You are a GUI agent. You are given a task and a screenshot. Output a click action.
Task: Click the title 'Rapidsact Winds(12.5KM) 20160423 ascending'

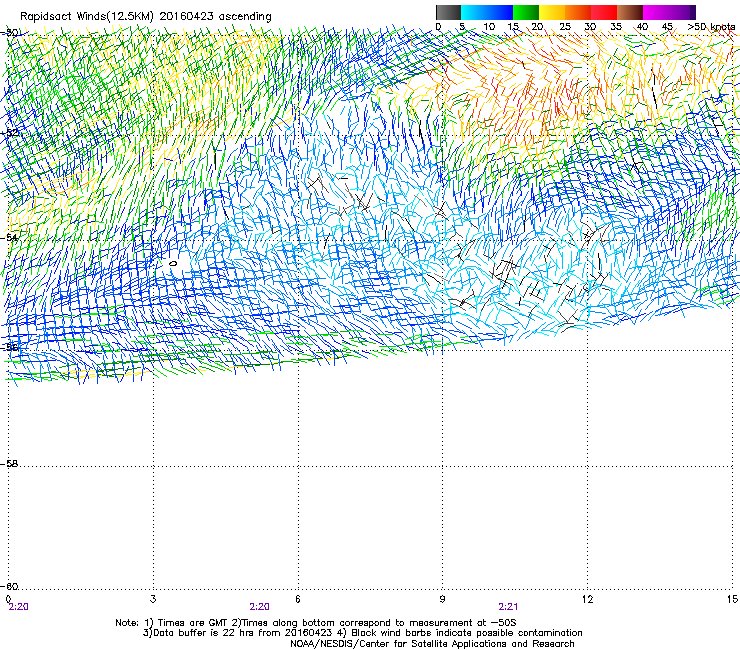click(x=146, y=17)
